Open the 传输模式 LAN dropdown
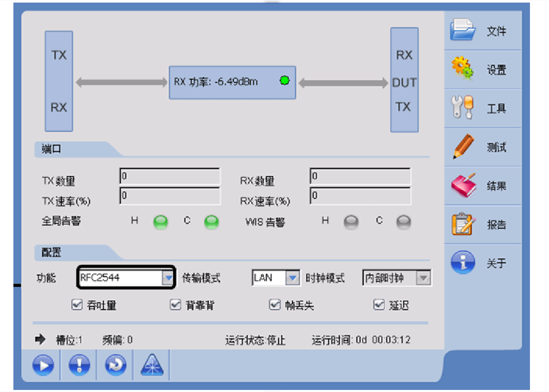This screenshot has height=392, width=549. pos(292,278)
